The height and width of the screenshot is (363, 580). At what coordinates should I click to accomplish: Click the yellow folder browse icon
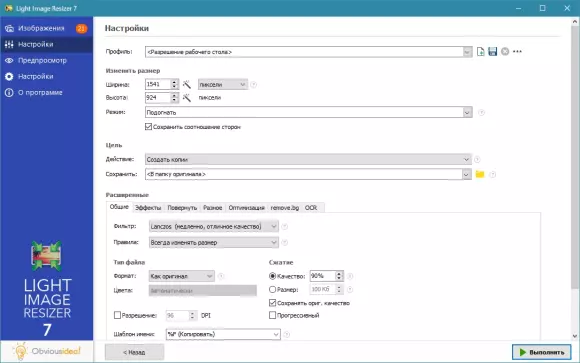click(x=480, y=174)
